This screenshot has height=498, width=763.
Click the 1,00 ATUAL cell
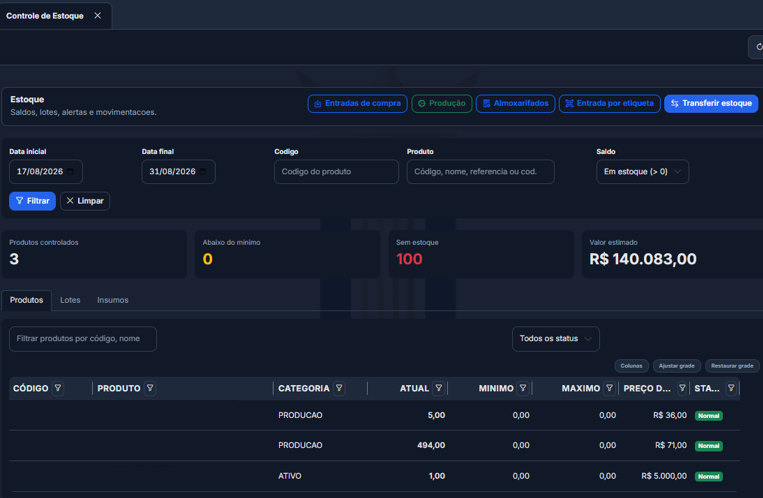point(437,476)
